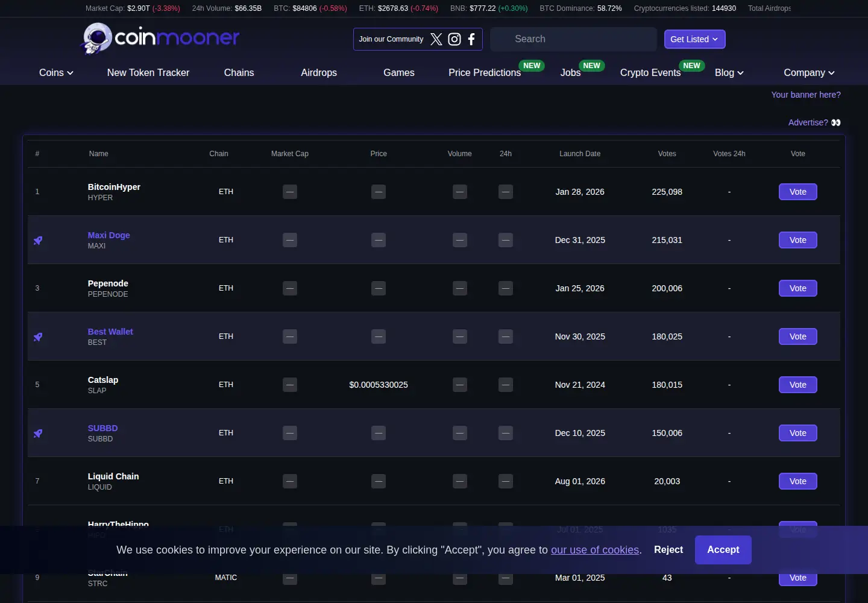Screen dimensions: 868x603
Task: Open the X (Twitter) community link
Action: click(436, 39)
